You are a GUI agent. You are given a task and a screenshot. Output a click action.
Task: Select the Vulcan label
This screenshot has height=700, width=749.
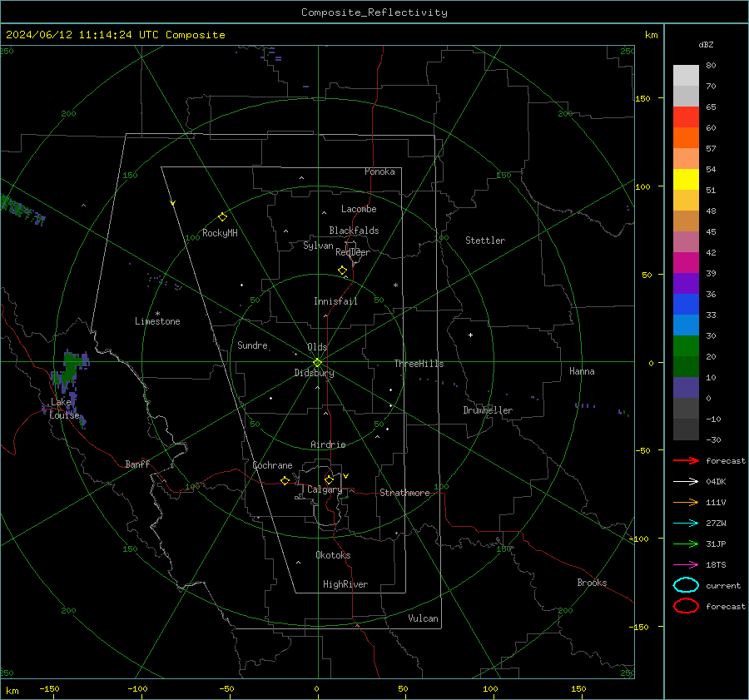pos(423,618)
